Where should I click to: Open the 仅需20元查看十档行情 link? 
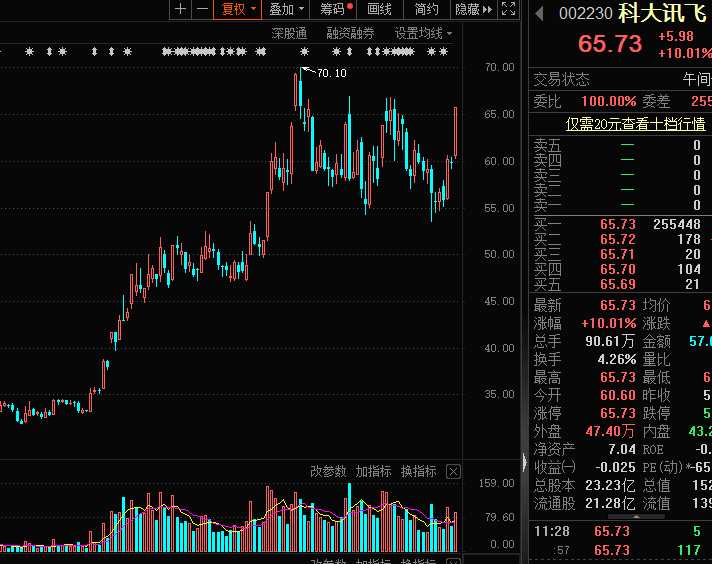click(635, 124)
